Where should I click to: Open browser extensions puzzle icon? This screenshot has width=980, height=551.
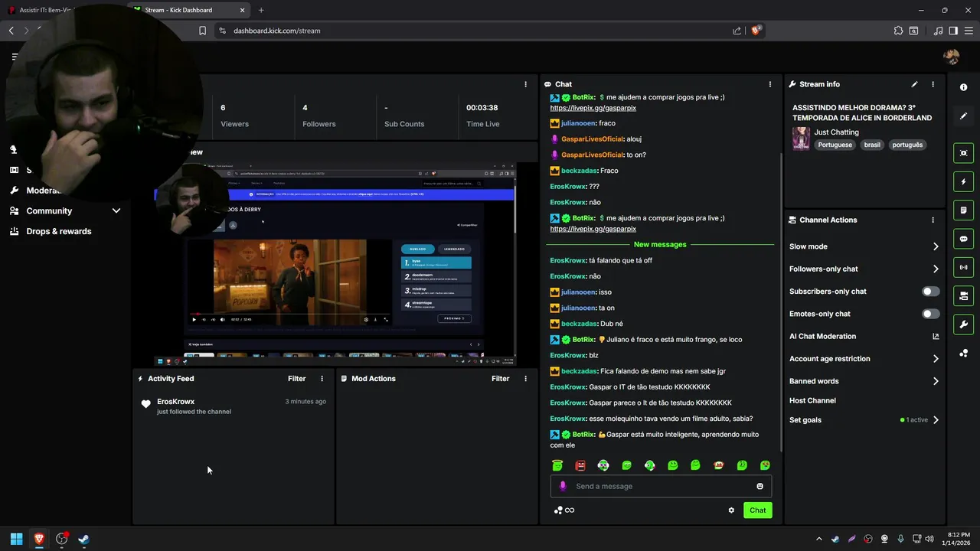[x=898, y=31]
